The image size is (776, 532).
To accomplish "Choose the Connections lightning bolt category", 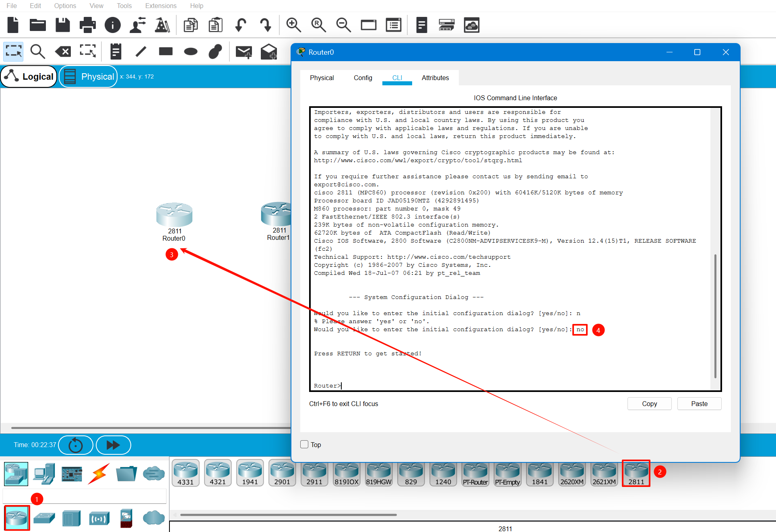I will [x=99, y=474].
